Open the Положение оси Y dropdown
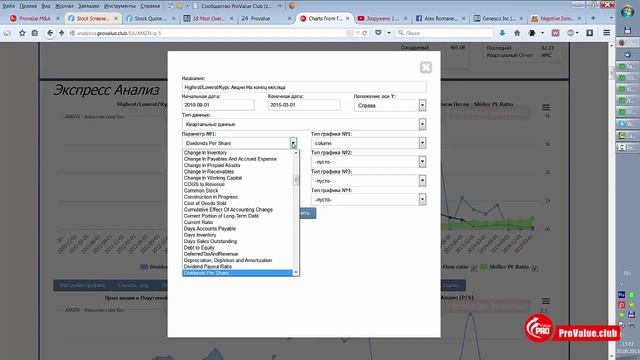 390,105
